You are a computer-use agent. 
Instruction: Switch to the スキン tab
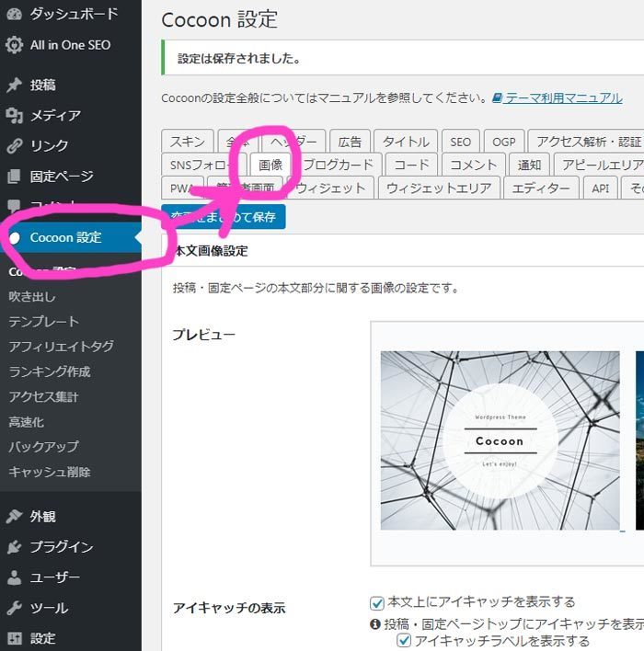tap(188, 142)
